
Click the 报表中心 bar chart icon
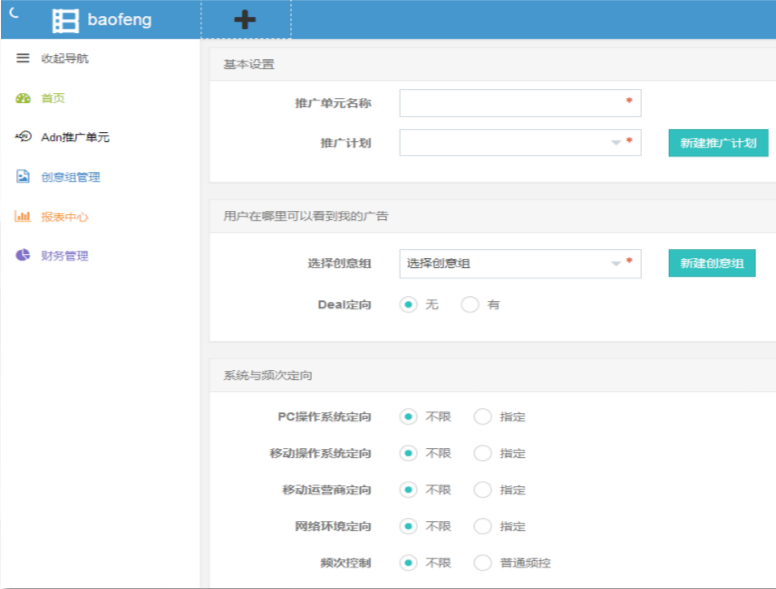pos(23,216)
